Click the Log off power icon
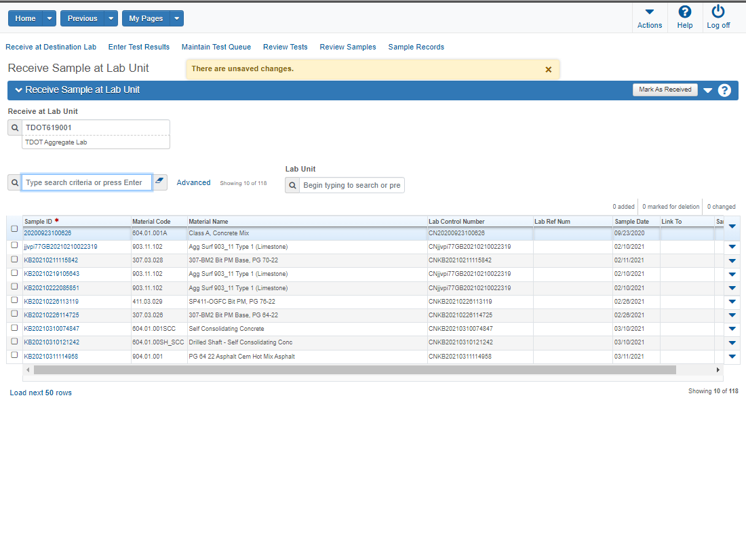 tap(718, 12)
